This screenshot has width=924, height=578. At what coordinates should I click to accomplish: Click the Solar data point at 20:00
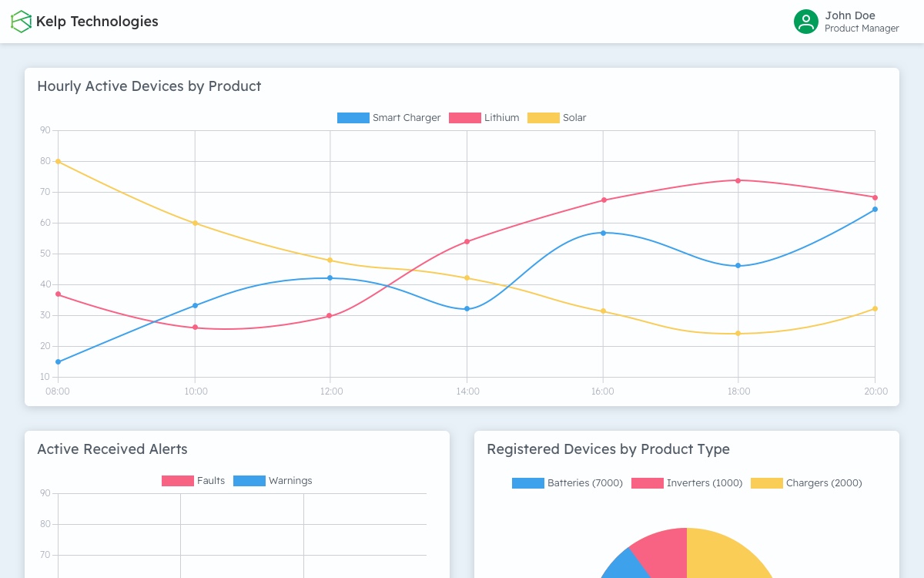[875, 309]
